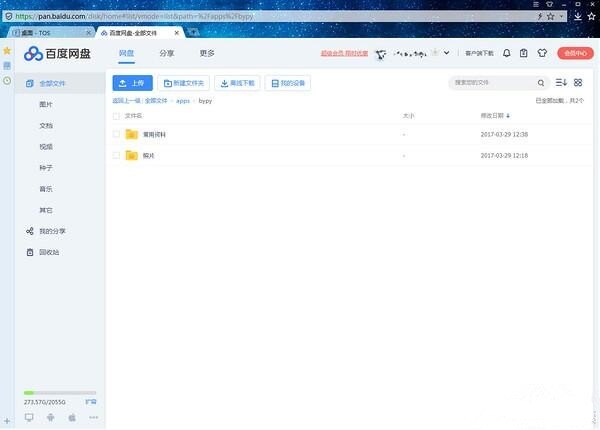Switch to the 分享 tab
This screenshot has width=600, height=430.
pos(167,53)
